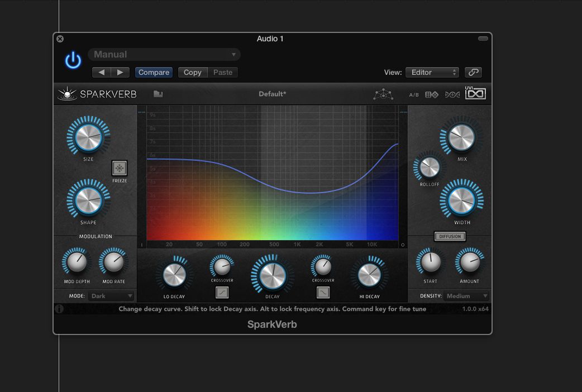The image size is (582, 392).
Task: Click the Shape knob
Action: 88,200
